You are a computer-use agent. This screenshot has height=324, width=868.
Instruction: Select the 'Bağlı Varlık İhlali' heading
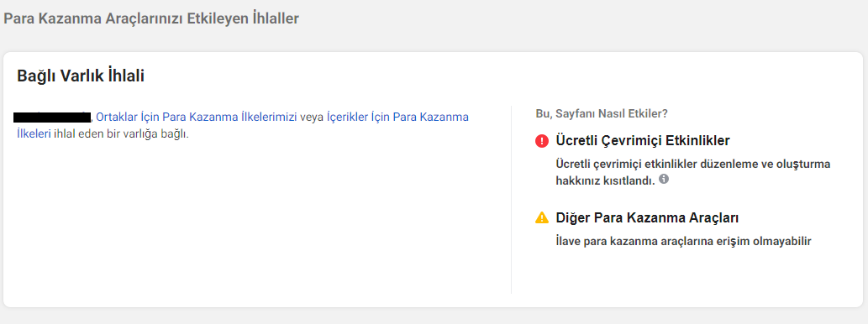[81, 76]
